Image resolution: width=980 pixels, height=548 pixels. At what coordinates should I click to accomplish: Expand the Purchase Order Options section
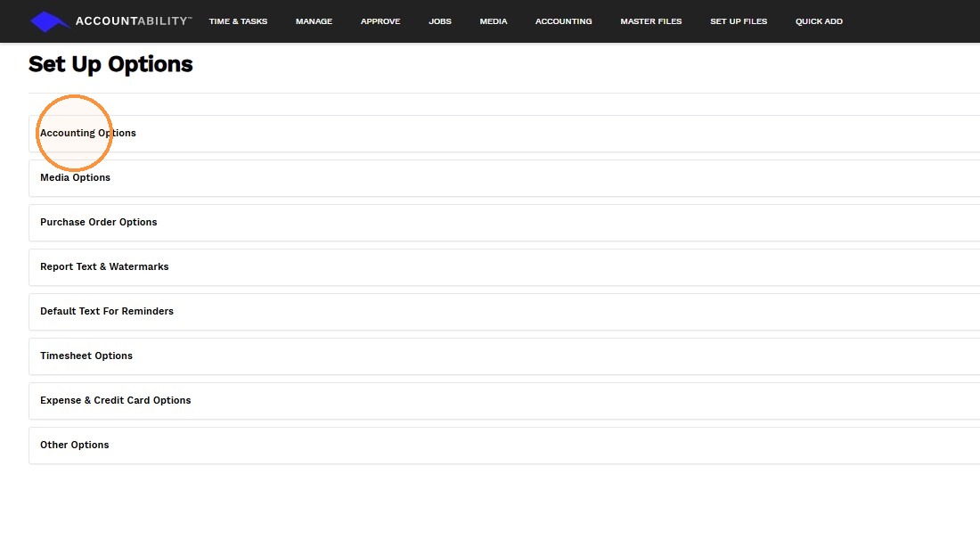(504, 223)
